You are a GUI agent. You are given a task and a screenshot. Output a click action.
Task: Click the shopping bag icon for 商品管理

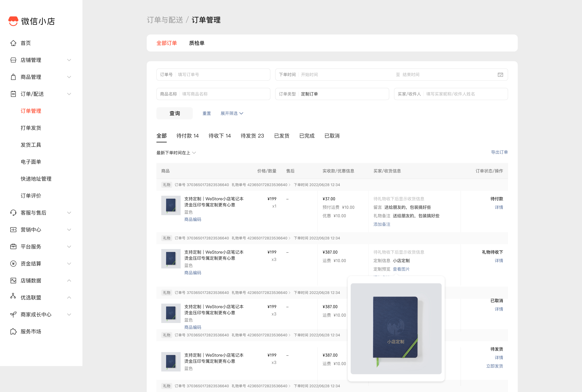[x=13, y=77]
